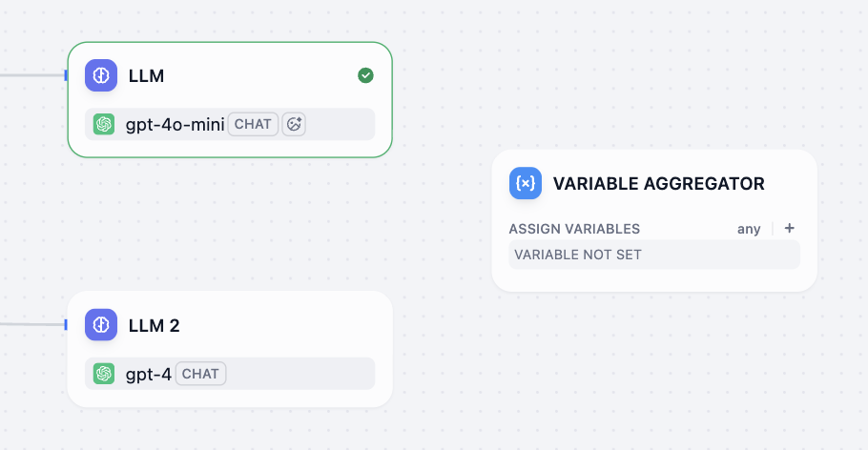Click the Assign Variables label
Screen dimensions: 868x450
[x=574, y=229]
